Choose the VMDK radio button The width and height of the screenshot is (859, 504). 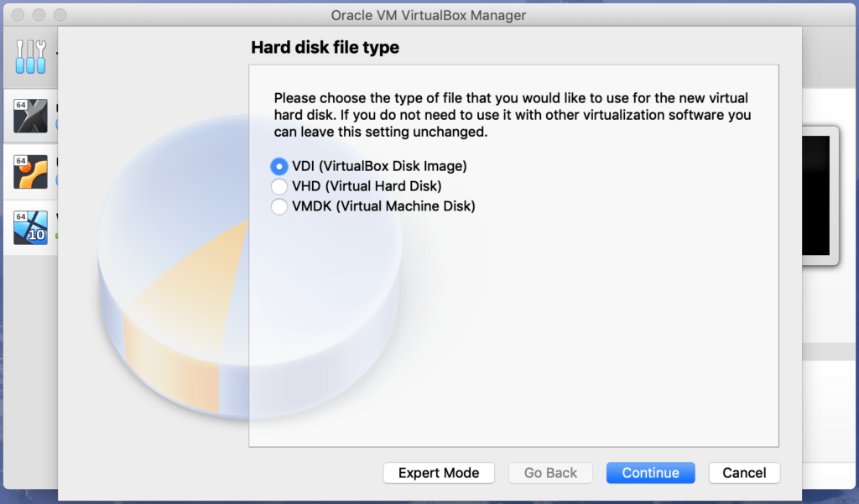(279, 206)
